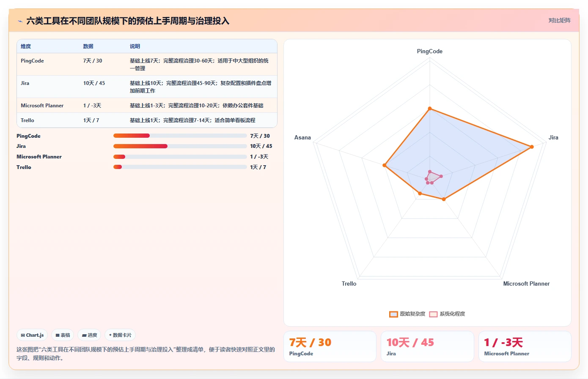Click the PingCode progress bar

tap(180, 136)
